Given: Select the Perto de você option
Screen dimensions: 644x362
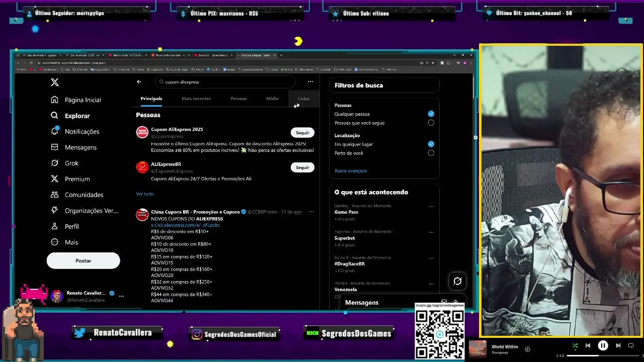Looking at the screenshot, I should pos(431,153).
